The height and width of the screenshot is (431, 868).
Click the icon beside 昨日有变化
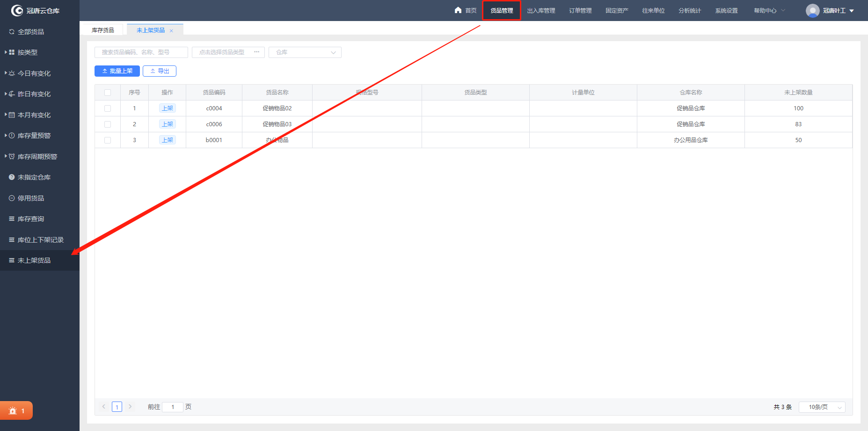click(x=12, y=94)
